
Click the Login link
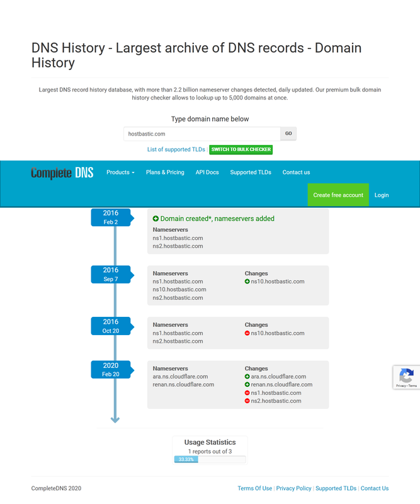click(x=382, y=195)
